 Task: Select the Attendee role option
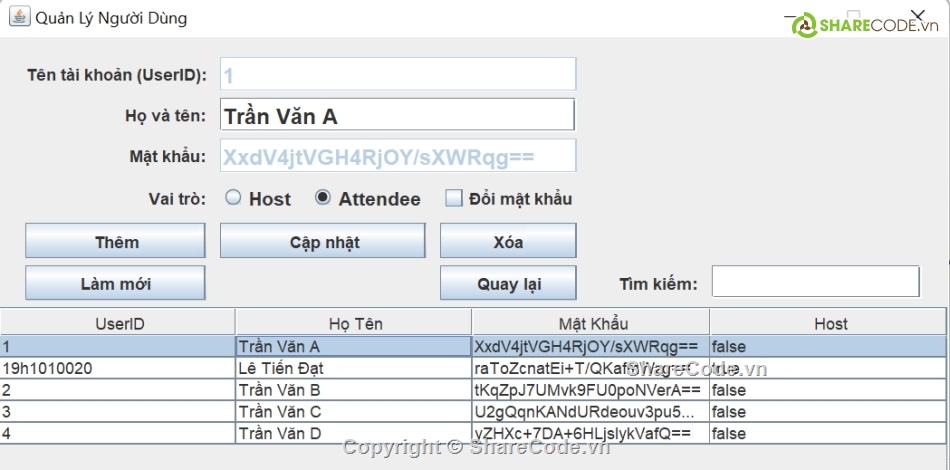point(323,198)
